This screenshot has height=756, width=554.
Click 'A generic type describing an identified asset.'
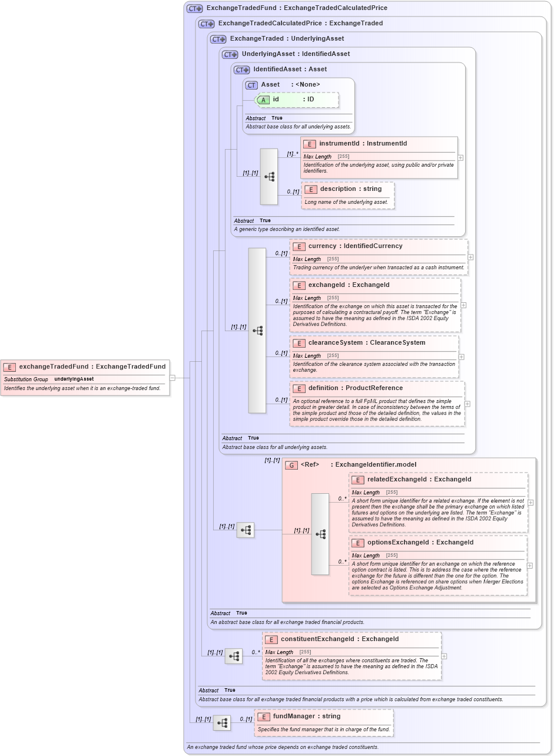point(287,230)
